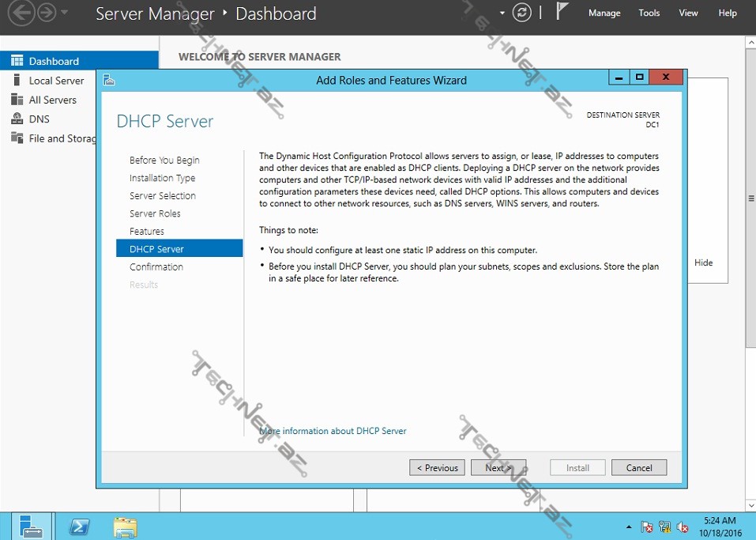Open the Tools menu
Image resolution: width=756 pixels, height=540 pixels.
coord(649,13)
